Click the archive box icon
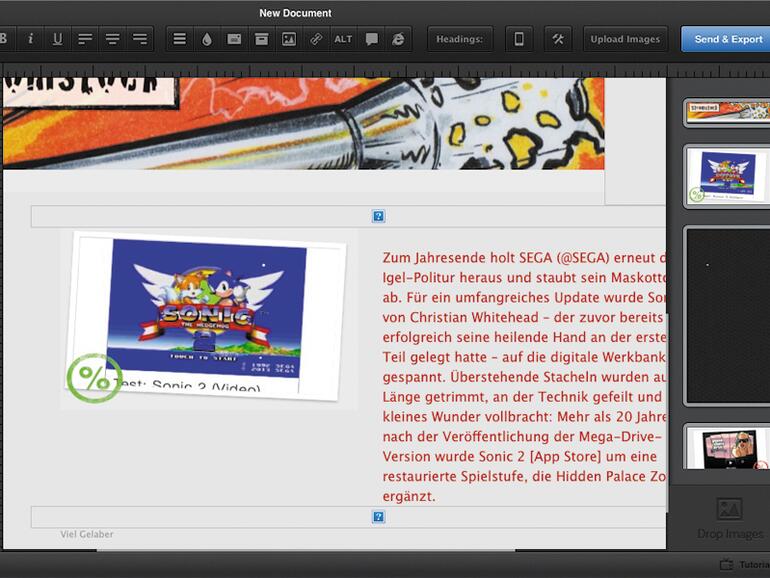This screenshot has width=770, height=578. click(262, 39)
